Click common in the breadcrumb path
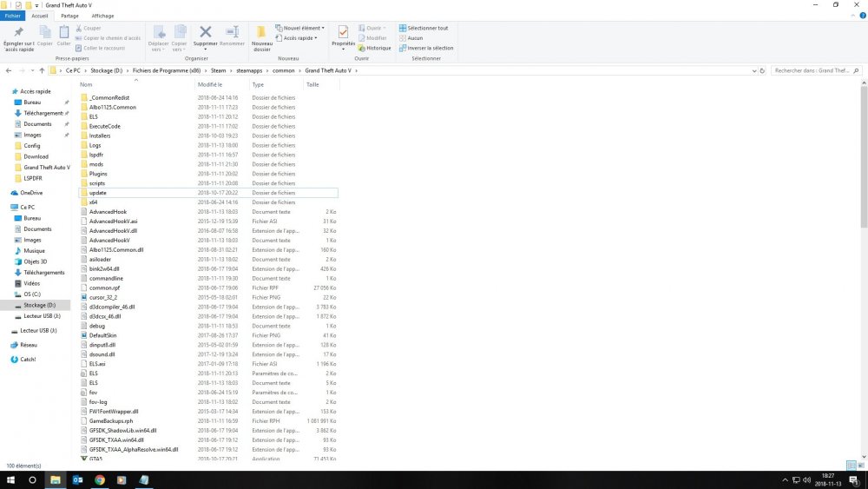868x489 pixels. (x=284, y=71)
